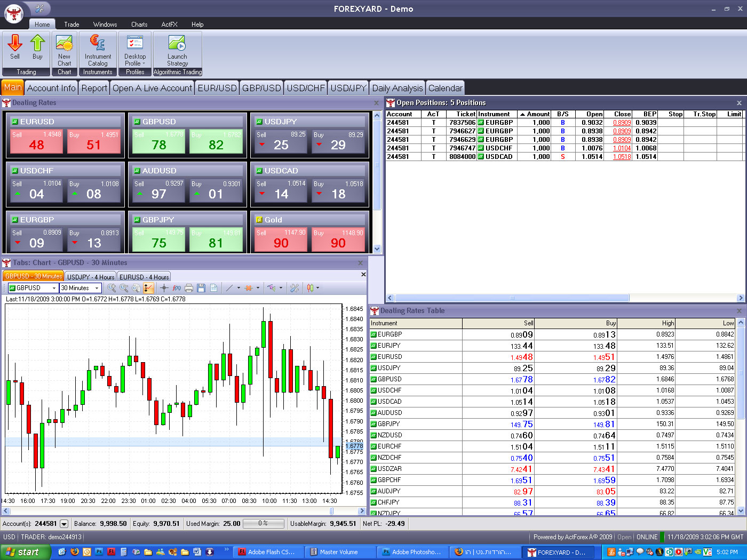Screen dimensions: 747x560
Task: Open the f(x) indicator function on the chart
Action: 176,287
